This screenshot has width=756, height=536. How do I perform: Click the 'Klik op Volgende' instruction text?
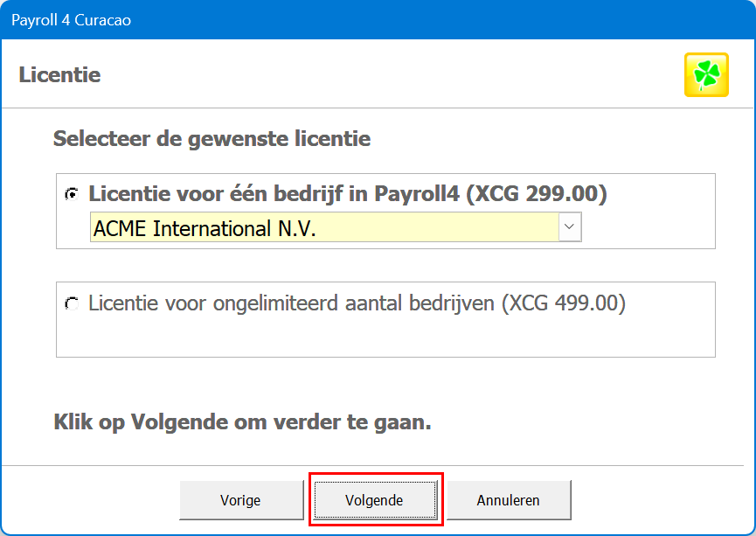coord(242,423)
